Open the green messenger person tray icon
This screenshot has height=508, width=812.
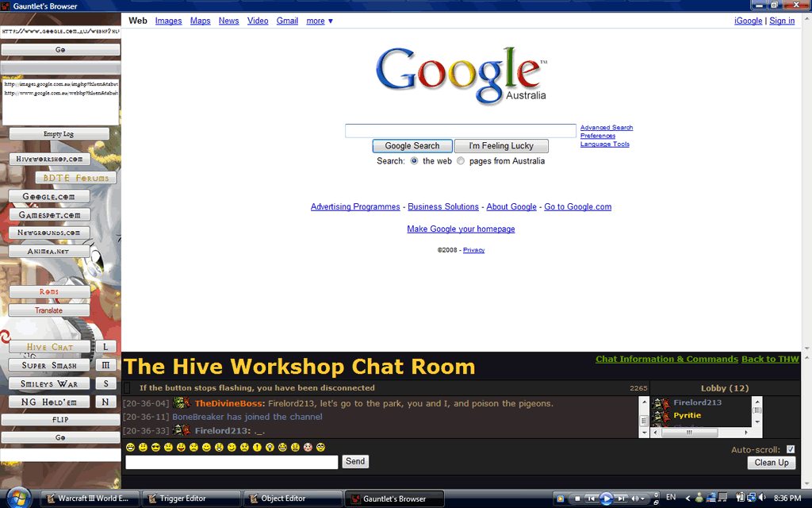pos(699,498)
